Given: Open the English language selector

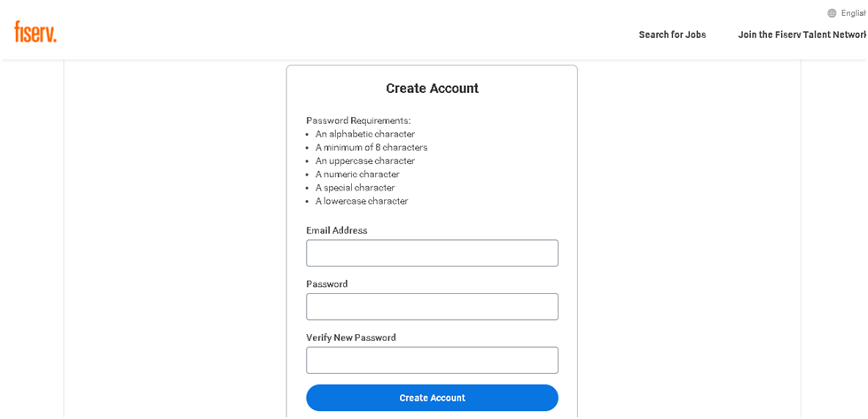Looking at the screenshot, I should point(852,13).
